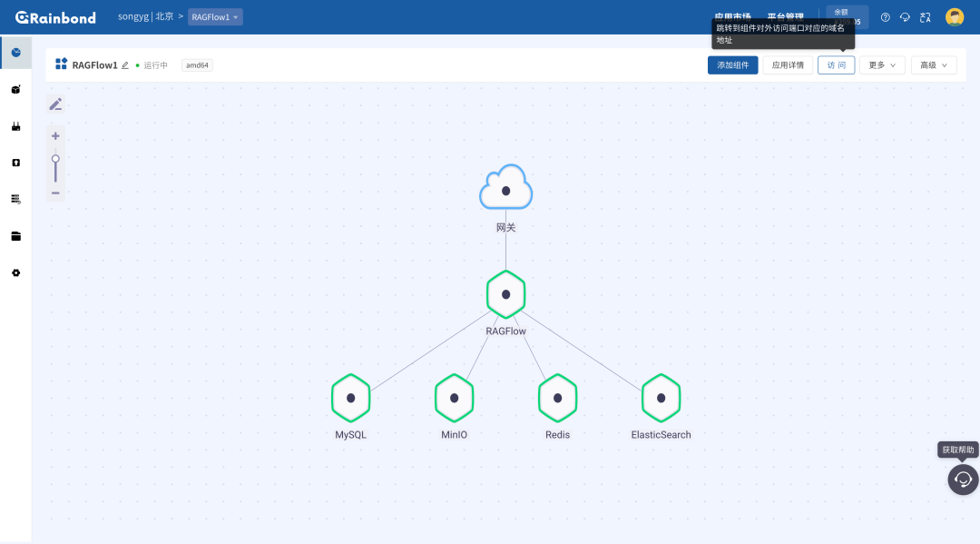
Task: Expand the 高级 dropdown
Action: pos(934,65)
